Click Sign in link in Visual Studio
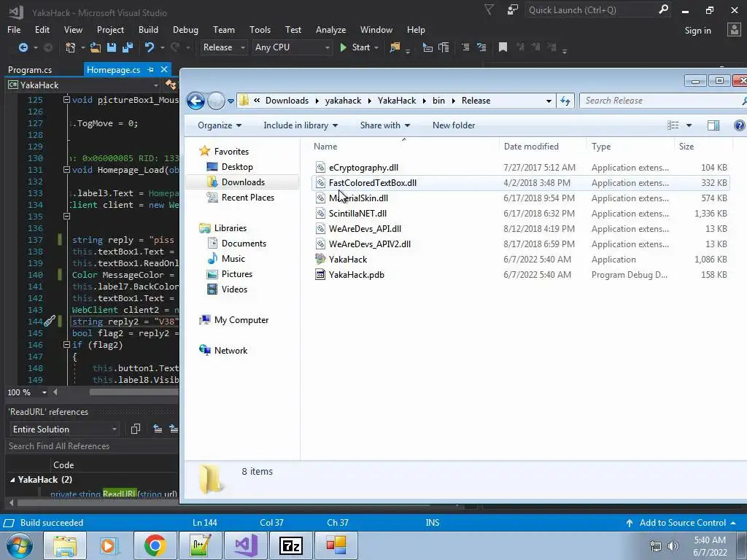Viewport: 747px width, 560px height. 697,31
